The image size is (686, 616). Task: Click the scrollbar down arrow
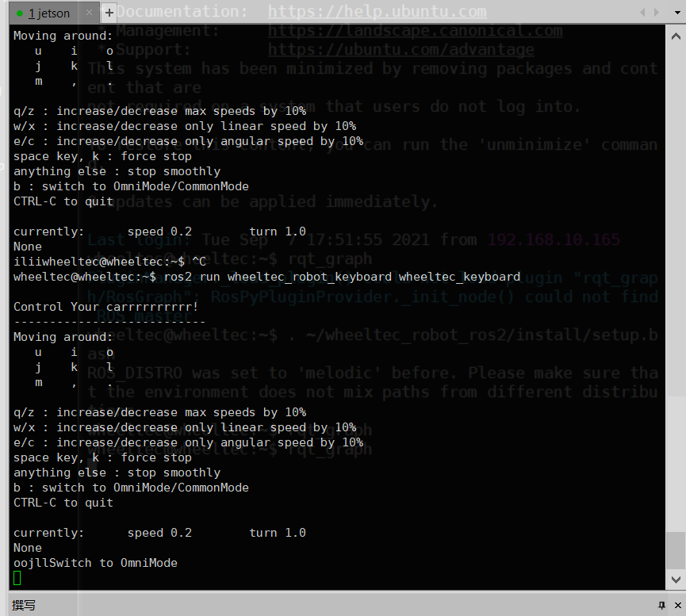click(x=676, y=580)
